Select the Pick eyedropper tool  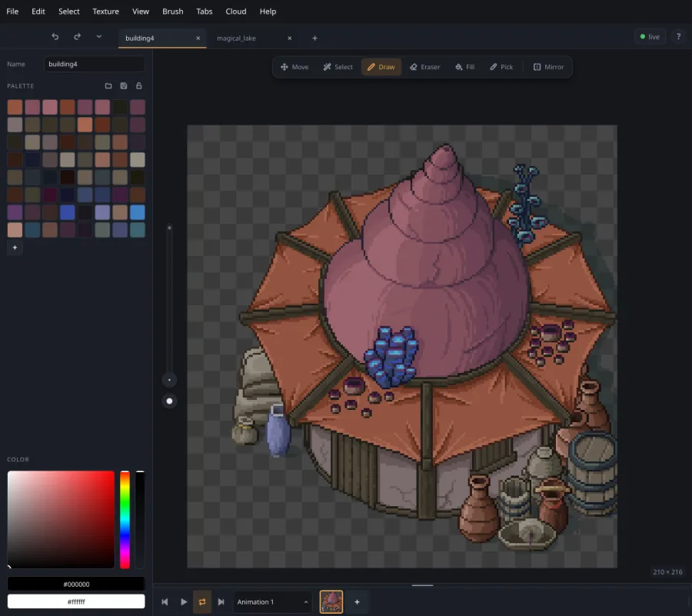(x=501, y=67)
